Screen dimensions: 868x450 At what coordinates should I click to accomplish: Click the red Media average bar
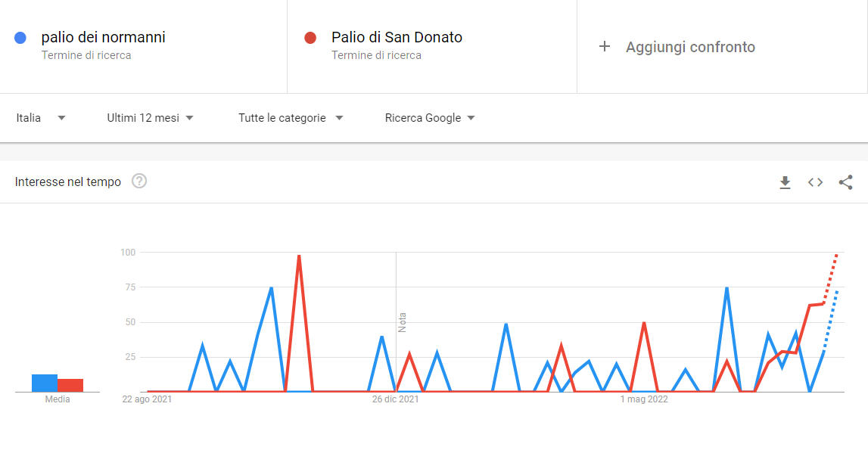(x=70, y=385)
